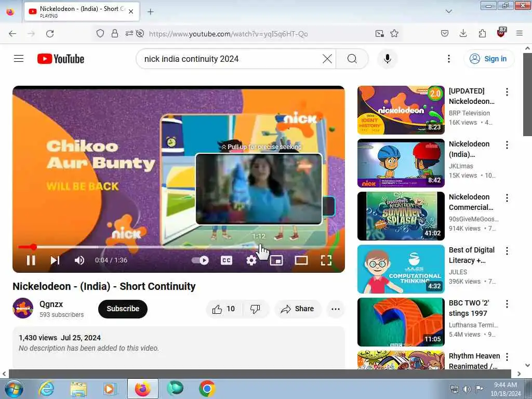Open menu for [UPDATED] Nickelodeon video
This screenshot has width=532, height=399.
pyautogui.click(x=507, y=92)
